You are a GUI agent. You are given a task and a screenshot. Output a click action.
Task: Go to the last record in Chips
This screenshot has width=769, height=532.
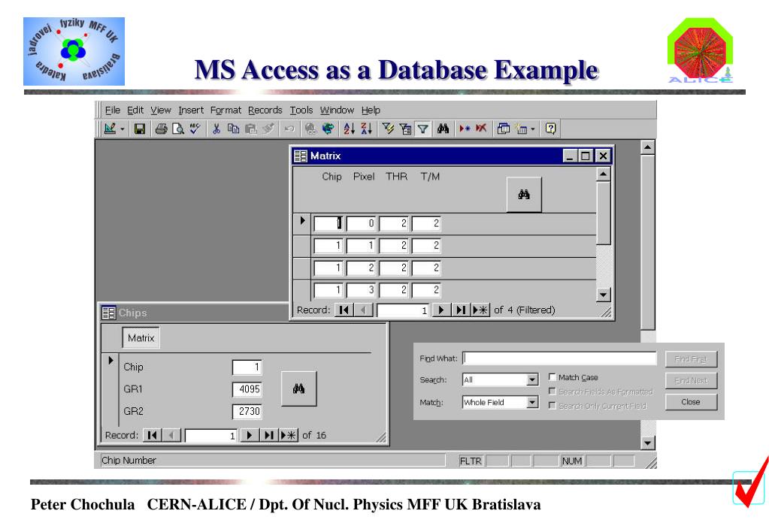pos(269,435)
